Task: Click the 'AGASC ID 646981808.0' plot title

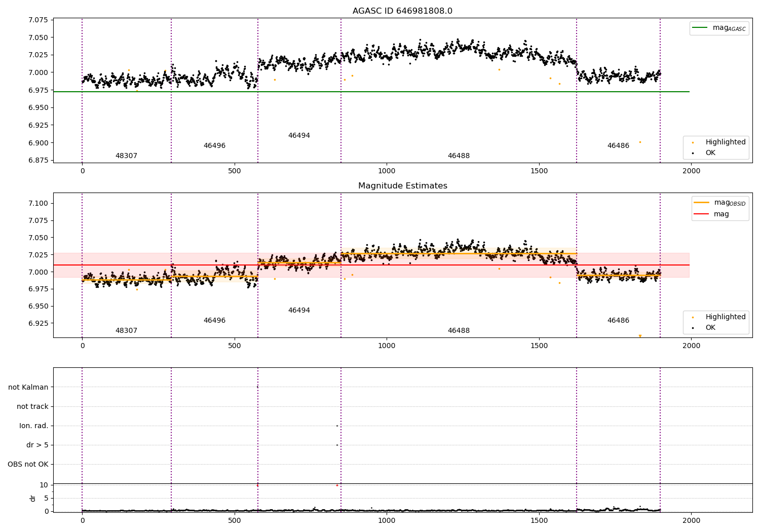Action: pos(402,11)
